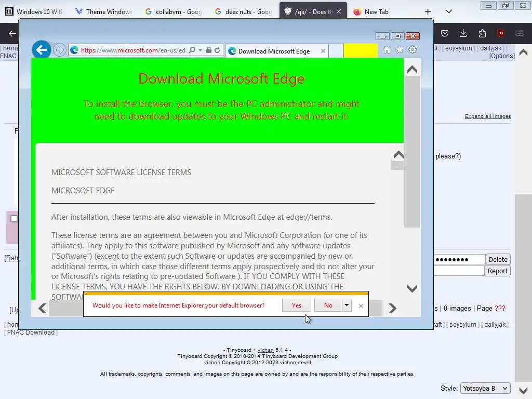
Task: Click soysylum link in bottom nav
Action: pos(463,325)
